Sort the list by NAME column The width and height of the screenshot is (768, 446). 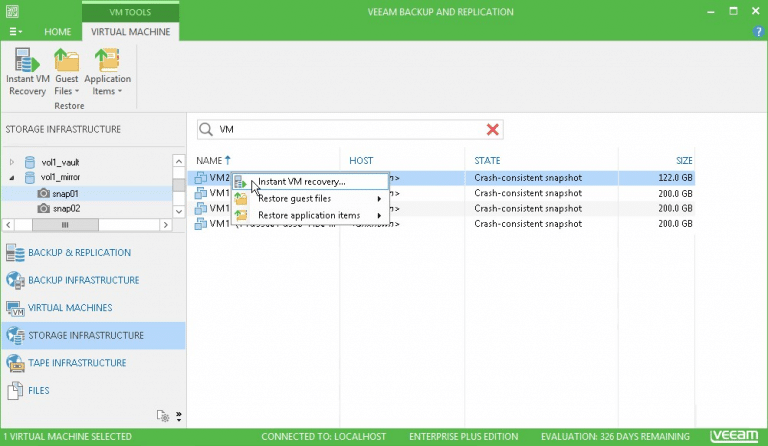click(209, 161)
